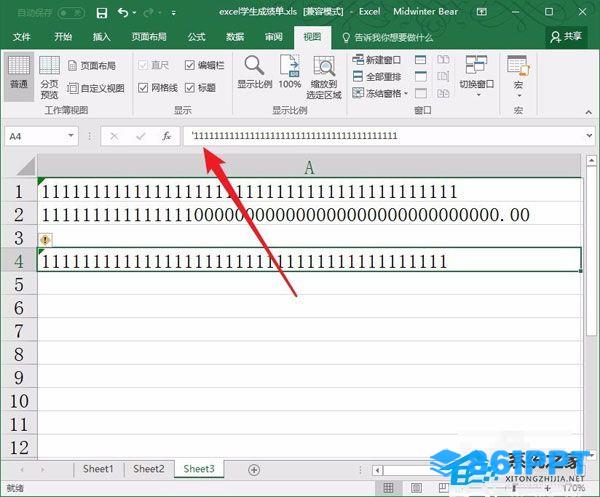Click Arrange All (全部重排)
Screen dimensions: 600x497
pos(377,77)
